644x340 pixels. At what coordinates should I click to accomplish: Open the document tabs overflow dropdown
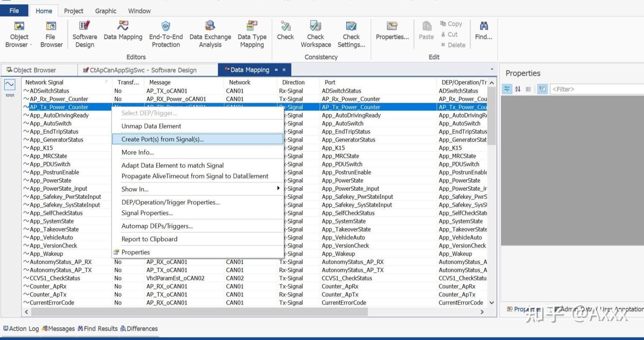[492, 69]
